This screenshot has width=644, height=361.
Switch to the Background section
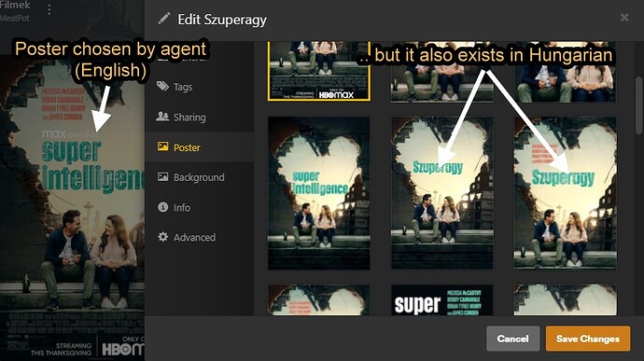click(199, 177)
